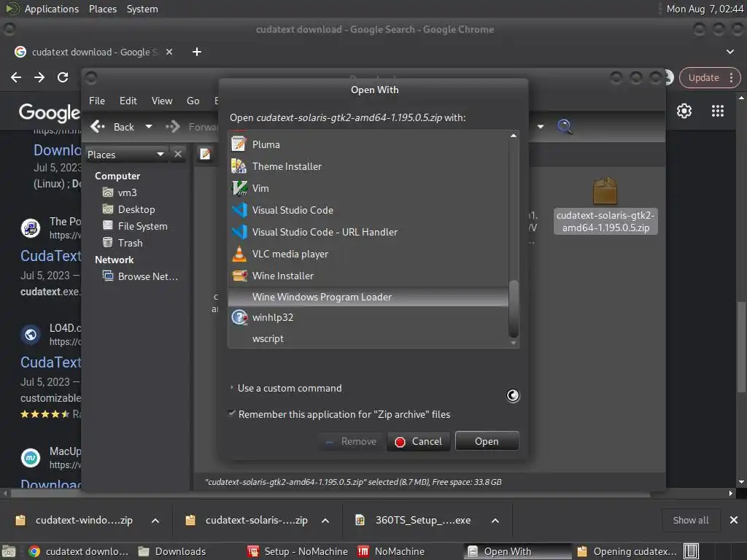Choose Theme Installer icon in application list
This screenshot has width=747, height=560.
click(239, 166)
